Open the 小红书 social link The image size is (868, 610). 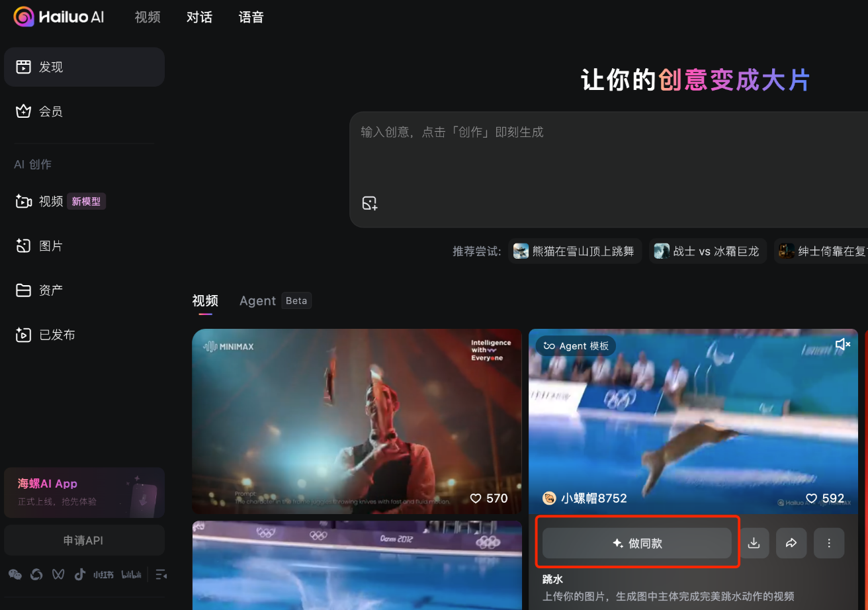103,574
